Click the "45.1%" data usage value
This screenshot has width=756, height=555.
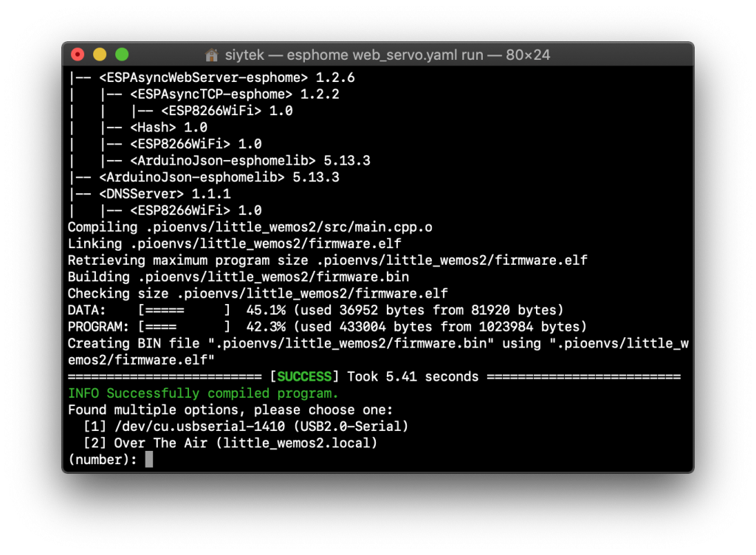[x=266, y=310]
